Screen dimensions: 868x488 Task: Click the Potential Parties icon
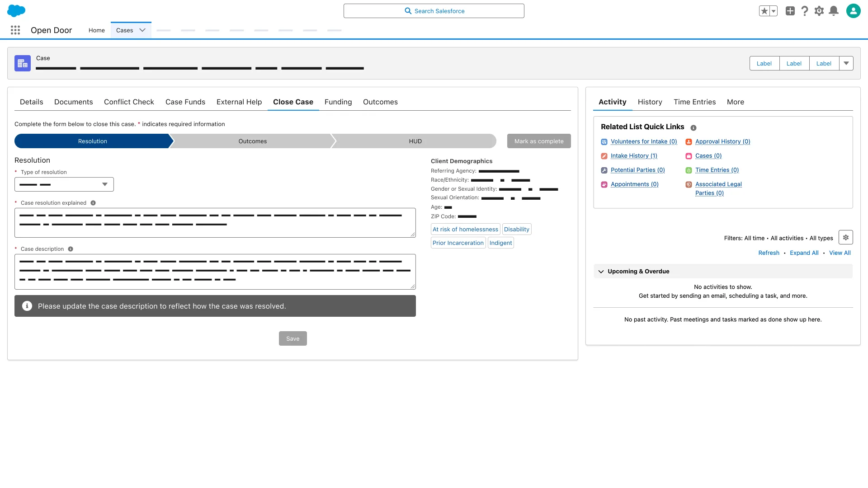604,170
